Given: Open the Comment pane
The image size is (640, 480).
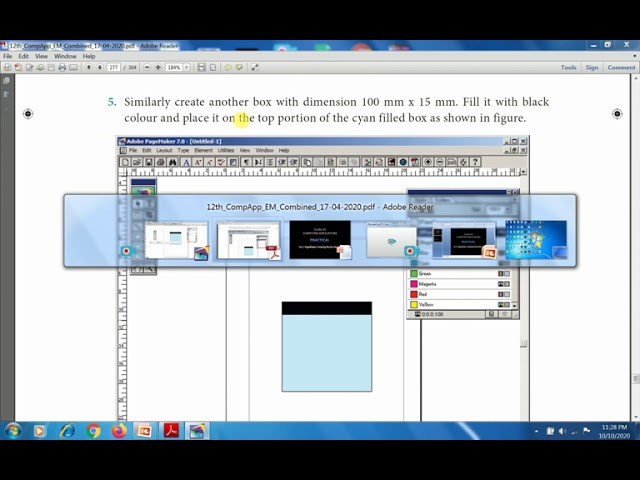Looking at the screenshot, I should (x=621, y=67).
